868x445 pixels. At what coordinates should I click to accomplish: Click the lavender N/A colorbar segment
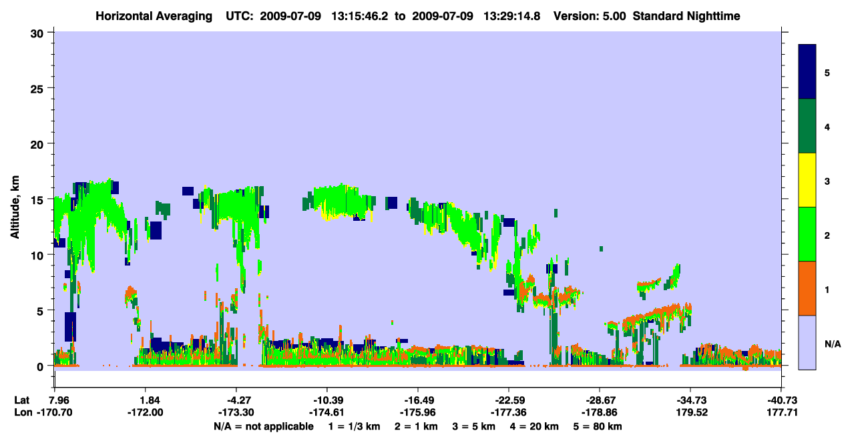pyautogui.click(x=807, y=342)
